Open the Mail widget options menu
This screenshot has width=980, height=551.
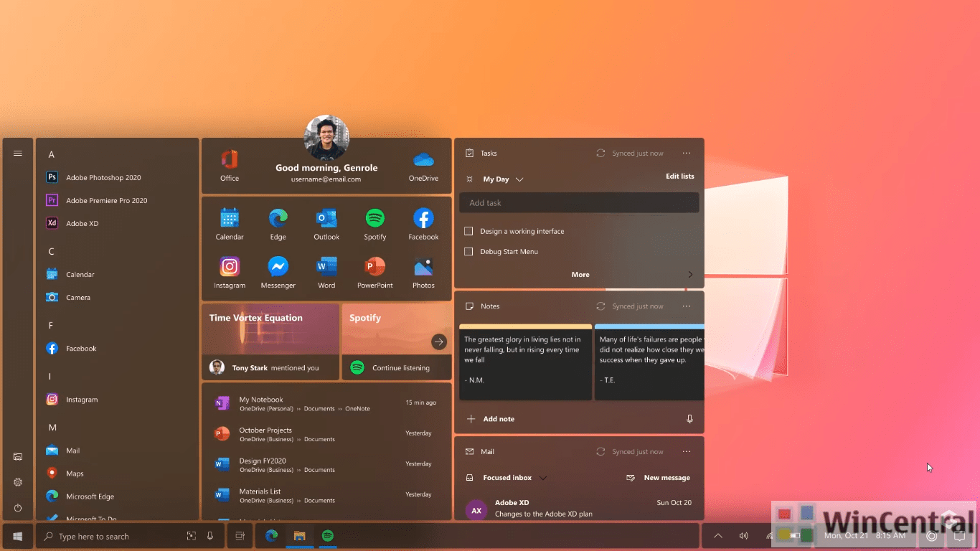[687, 452]
